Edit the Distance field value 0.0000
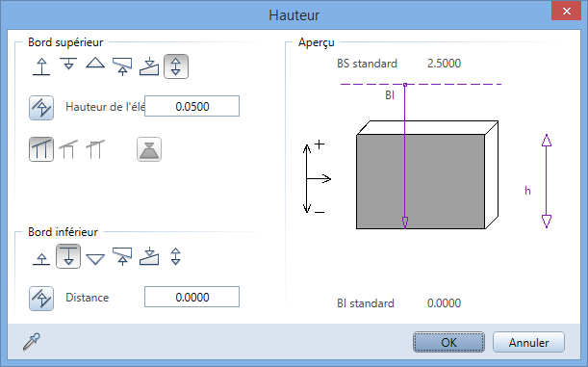 (192, 297)
